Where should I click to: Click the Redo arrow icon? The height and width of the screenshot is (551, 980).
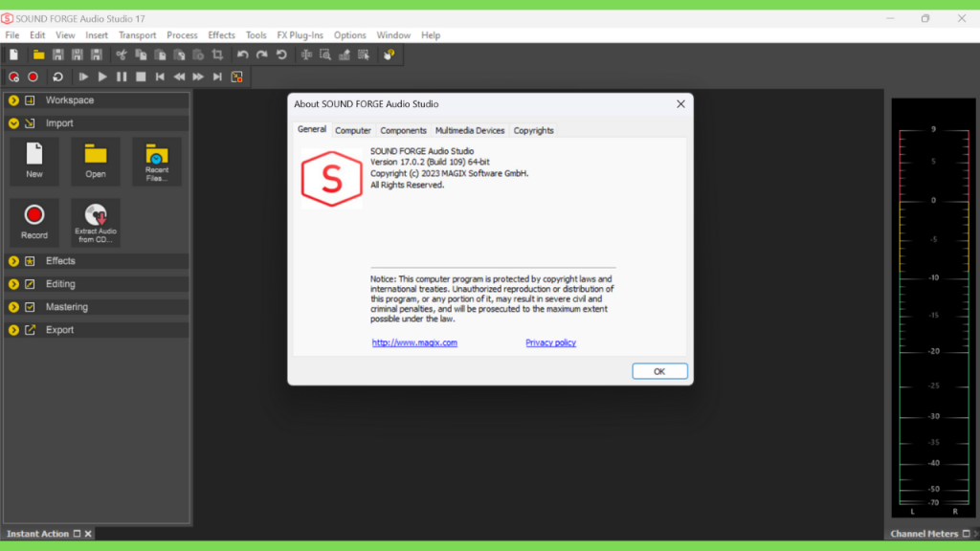(x=262, y=55)
